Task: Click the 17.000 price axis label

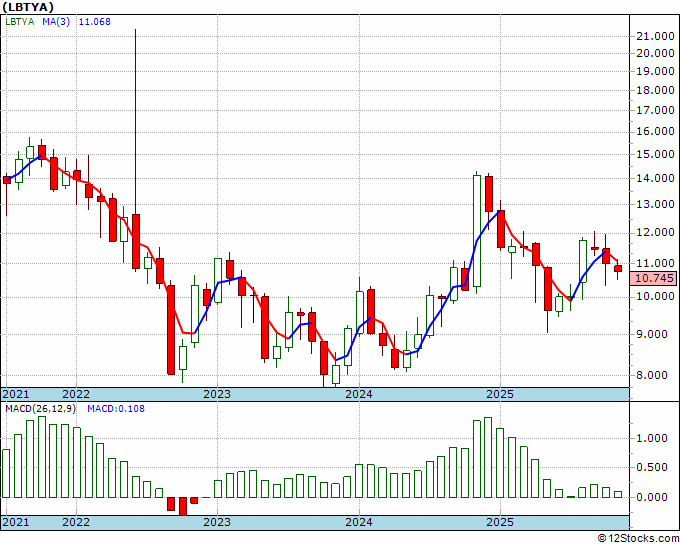Action: 655,110
